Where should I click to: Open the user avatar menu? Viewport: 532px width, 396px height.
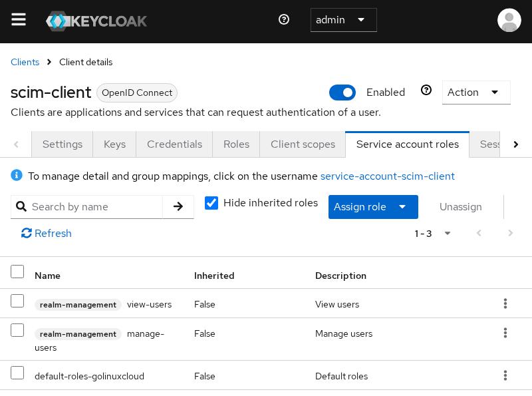[509, 21]
